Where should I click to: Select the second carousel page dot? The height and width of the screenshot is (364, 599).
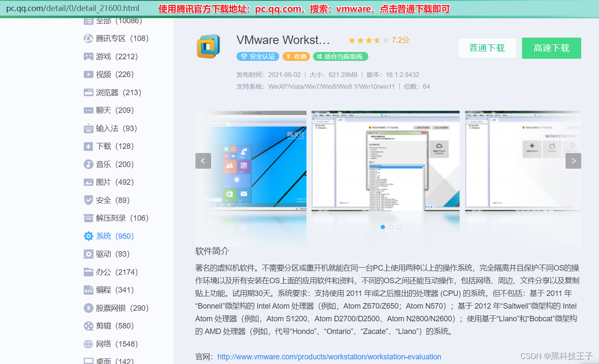coord(391,227)
